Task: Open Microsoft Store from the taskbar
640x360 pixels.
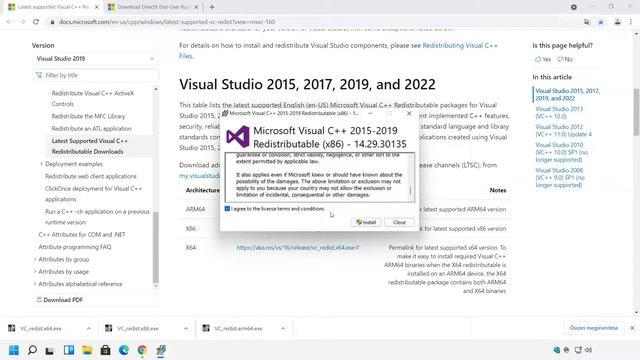Action: pos(105,350)
